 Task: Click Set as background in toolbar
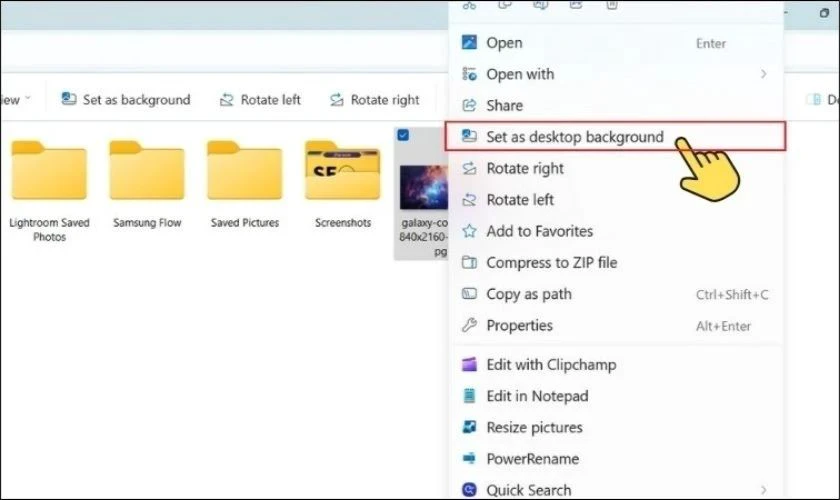point(125,100)
